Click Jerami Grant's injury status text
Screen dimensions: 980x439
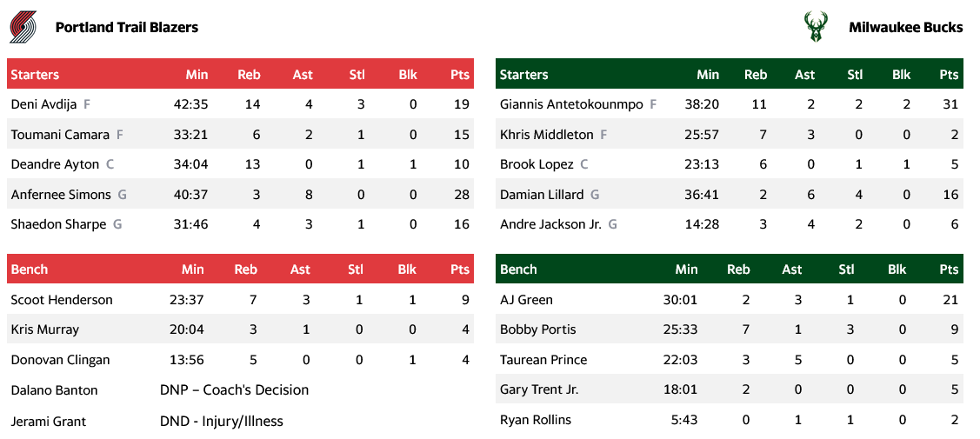click(222, 422)
